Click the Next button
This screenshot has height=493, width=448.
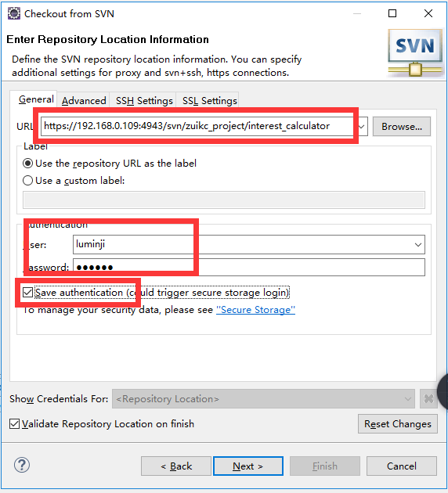pyautogui.click(x=248, y=466)
